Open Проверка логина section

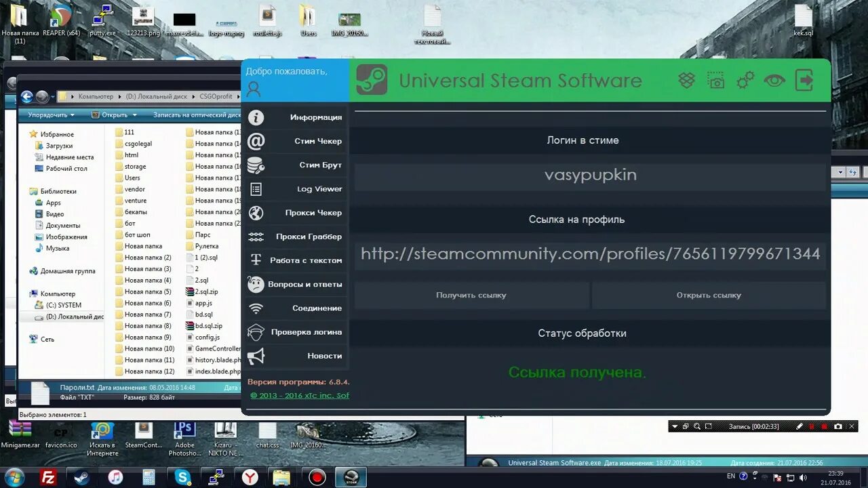[x=307, y=332]
